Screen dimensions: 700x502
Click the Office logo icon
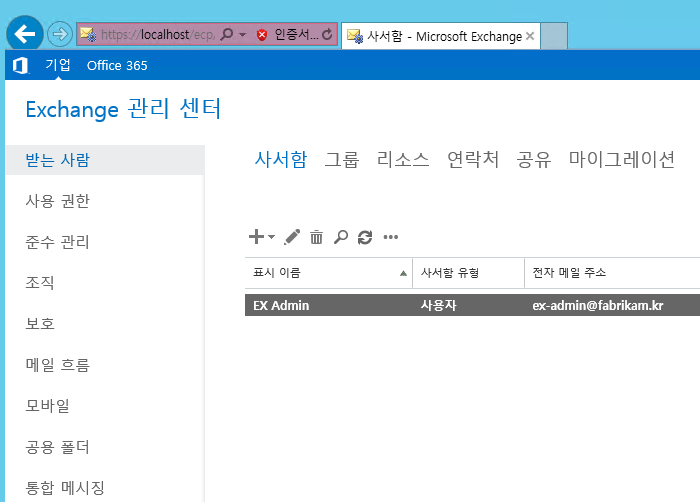click(x=20, y=65)
